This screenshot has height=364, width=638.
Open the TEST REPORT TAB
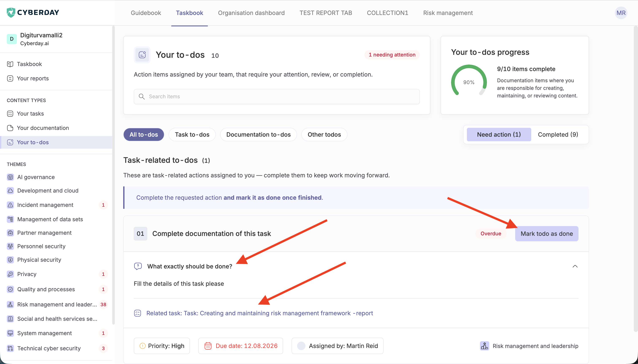[x=326, y=13]
